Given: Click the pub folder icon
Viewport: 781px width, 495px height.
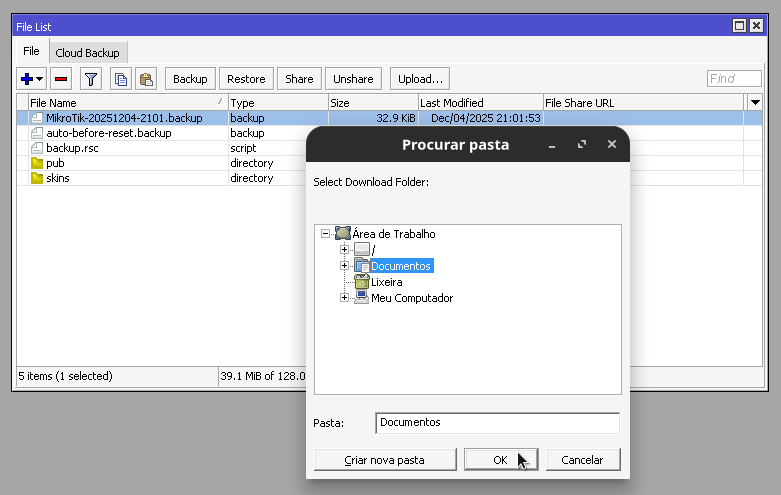Looking at the screenshot, I should click(x=37, y=163).
